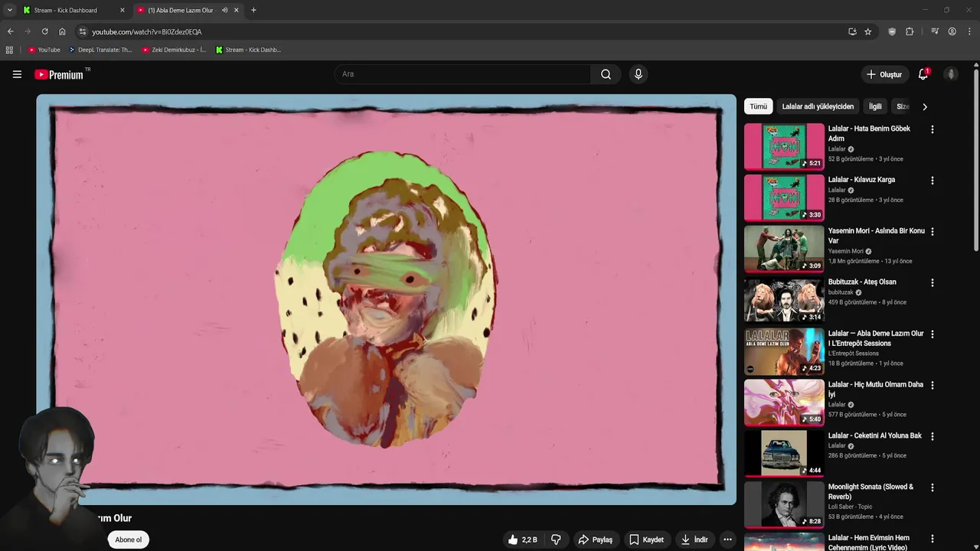Viewport: 980px width, 551px height.
Task: Visit Yasemin Mori channel name
Action: pos(846,251)
